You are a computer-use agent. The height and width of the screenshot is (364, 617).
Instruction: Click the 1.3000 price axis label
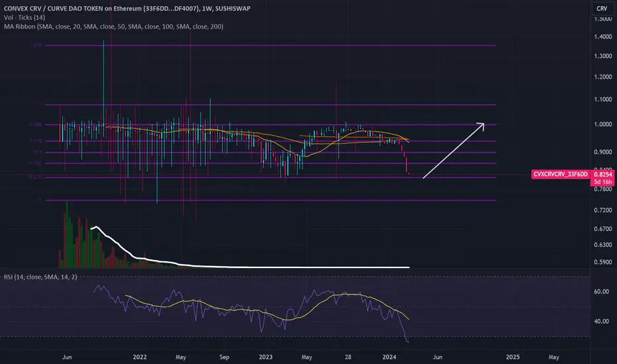point(603,56)
